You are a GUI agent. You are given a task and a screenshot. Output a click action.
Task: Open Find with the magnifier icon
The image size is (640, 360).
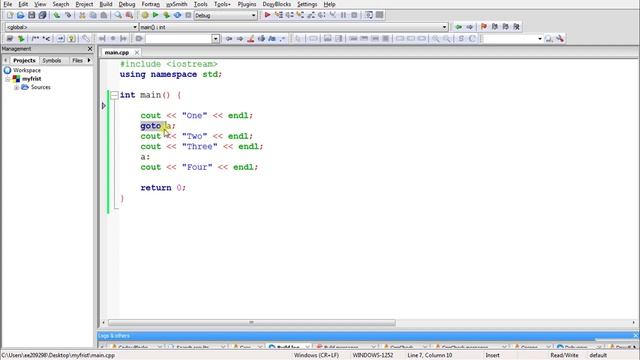point(118,15)
